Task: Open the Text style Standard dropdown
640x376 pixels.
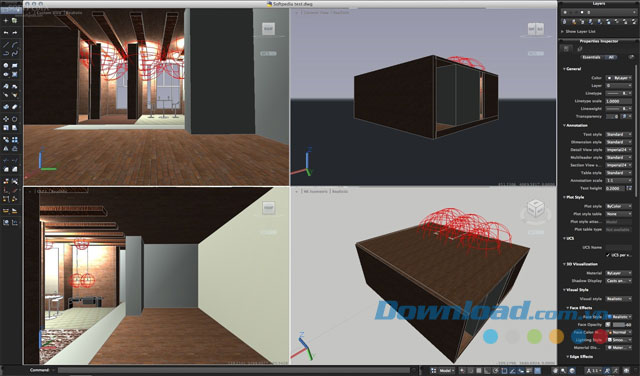Action: click(619, 134)
